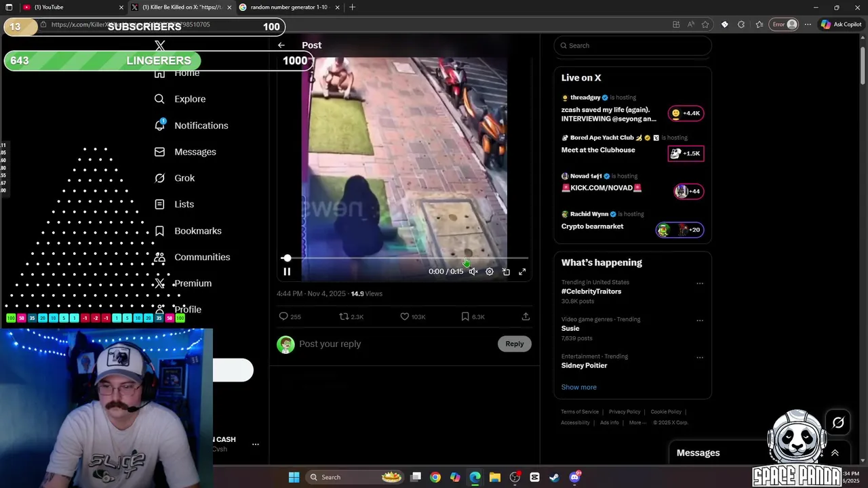This screenshot has width=868, height=488.
Task: Repost the post (2.3K)
Action: tap(351, 317)
